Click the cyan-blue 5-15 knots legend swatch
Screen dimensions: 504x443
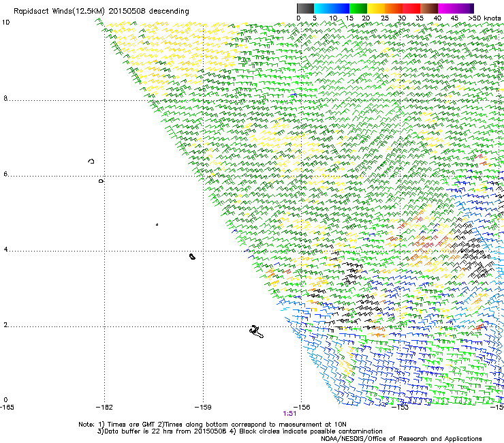332,8
